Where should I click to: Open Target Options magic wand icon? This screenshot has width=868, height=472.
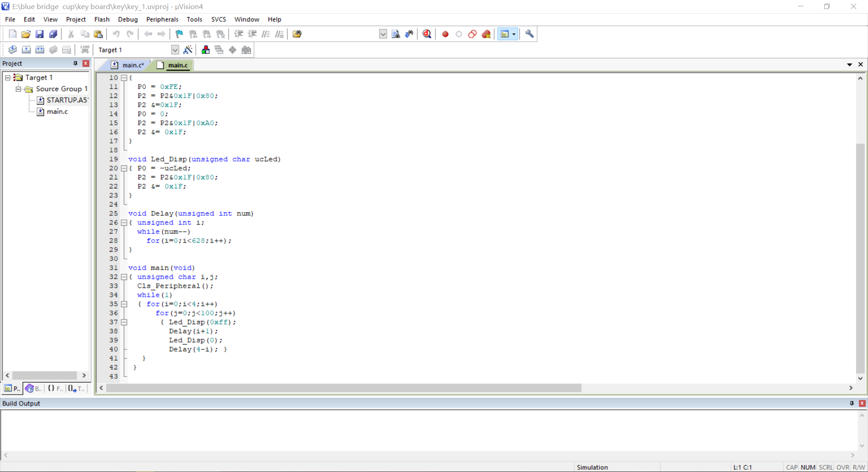tap(188, 50)
